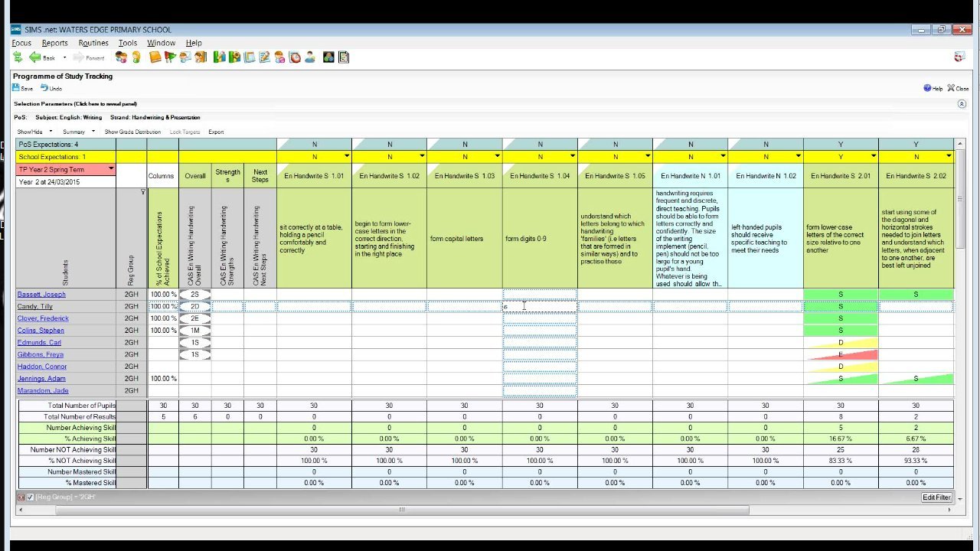Click the horizontal scrollbar under the grid

click(401, 510)
